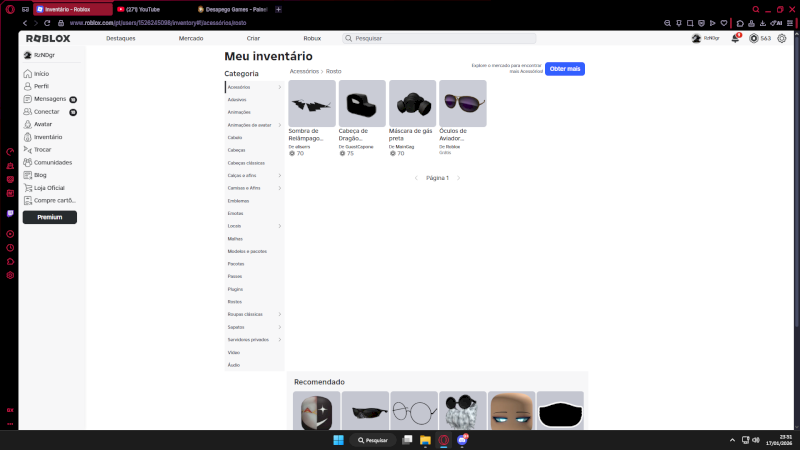Switch to the Desapego Games tab
Screen dimensions: 800x450
[232, 9]
